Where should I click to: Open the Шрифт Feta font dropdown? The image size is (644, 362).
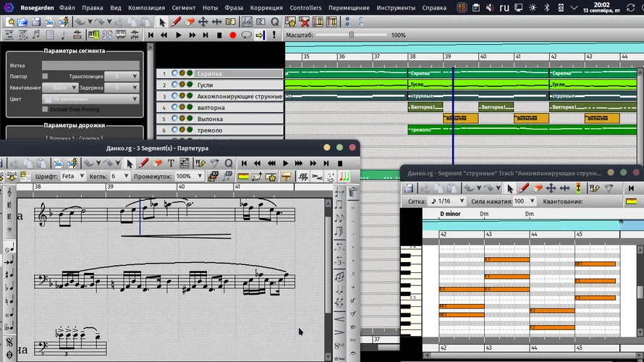point(73,176)
